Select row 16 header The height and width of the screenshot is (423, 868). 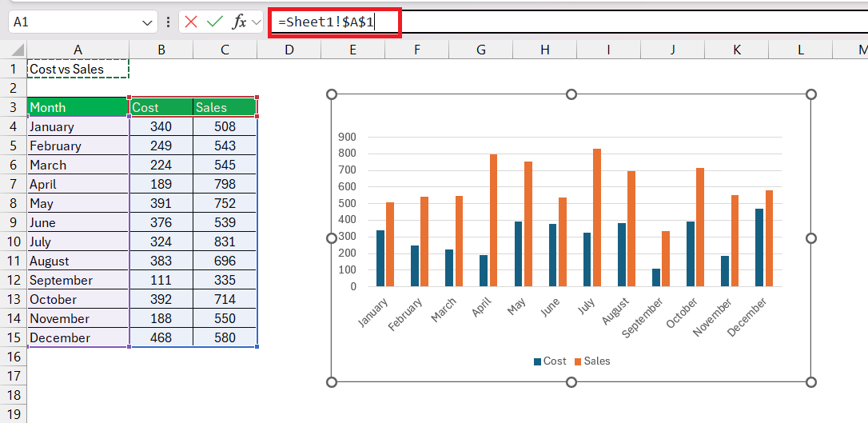(x=14, y=357)
